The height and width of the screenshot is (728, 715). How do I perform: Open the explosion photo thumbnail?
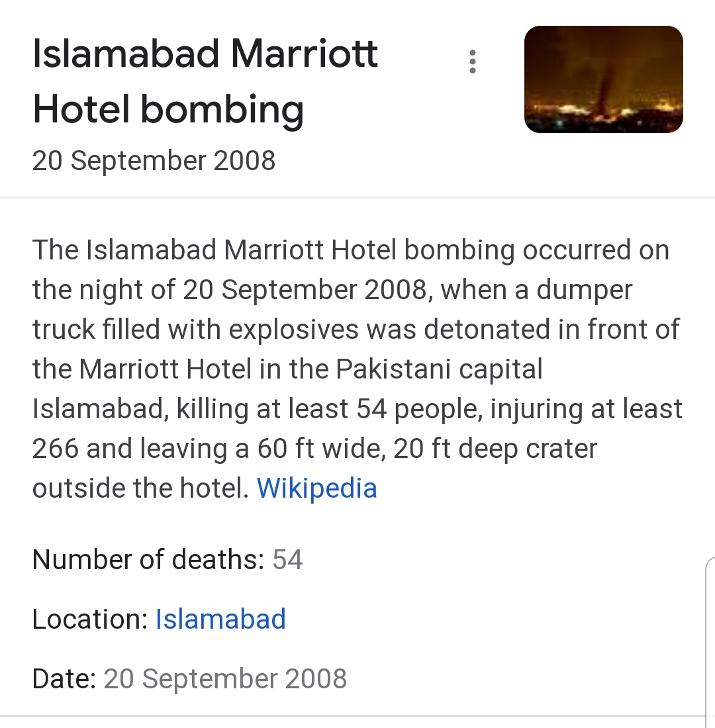[604, 79]
